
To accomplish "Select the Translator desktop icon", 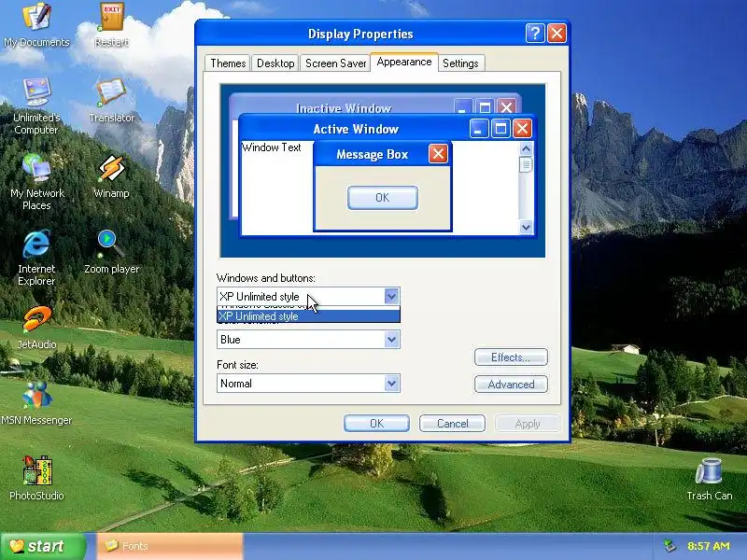I will [111, 101].
